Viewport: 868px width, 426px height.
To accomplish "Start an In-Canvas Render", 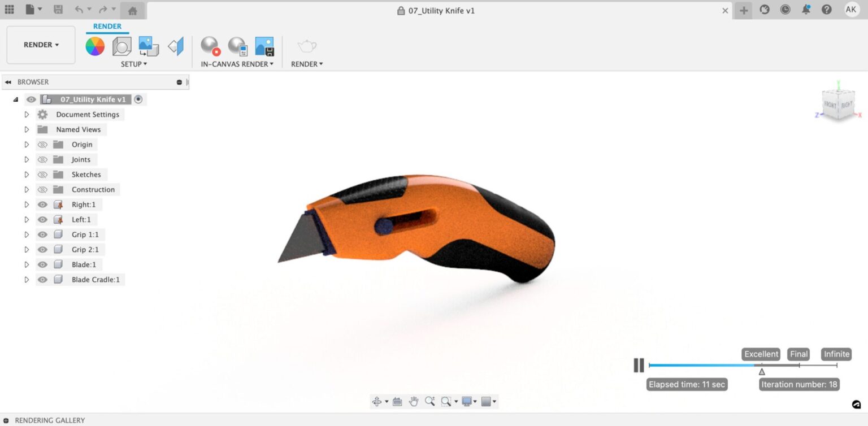I will click(x=209, y=46).
